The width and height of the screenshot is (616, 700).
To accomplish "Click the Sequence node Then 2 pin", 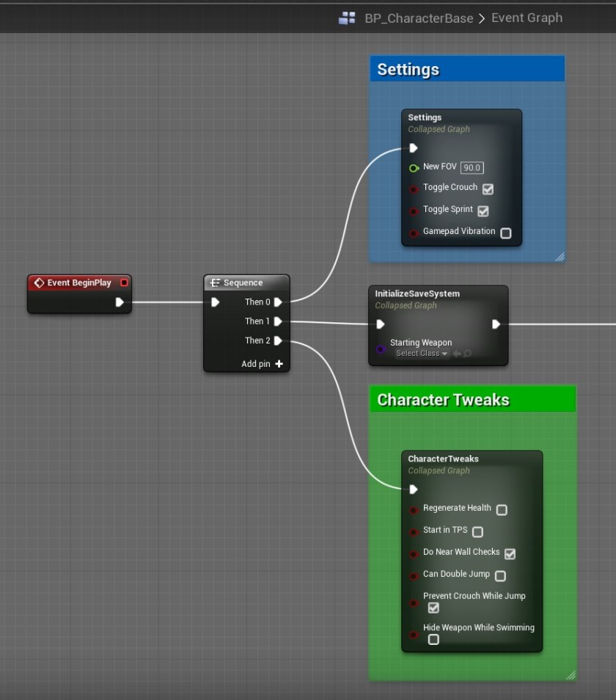I will pos(278,340).
